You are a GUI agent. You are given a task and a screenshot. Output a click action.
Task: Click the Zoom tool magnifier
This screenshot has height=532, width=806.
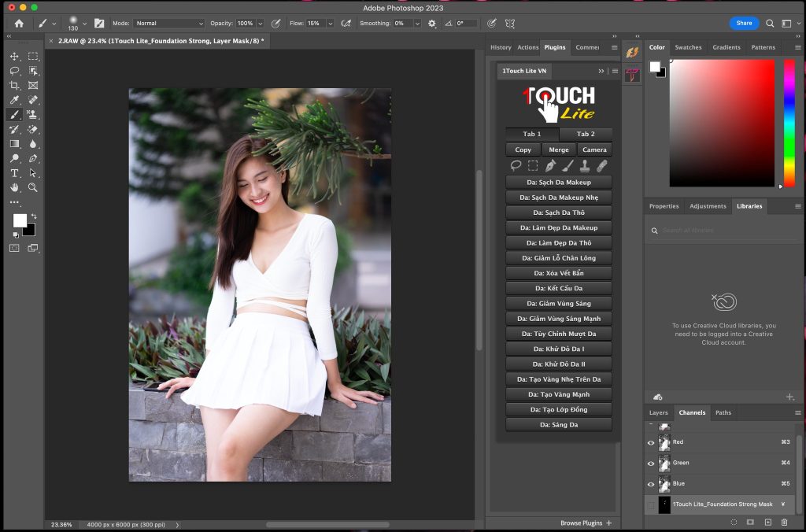point(33,187)
